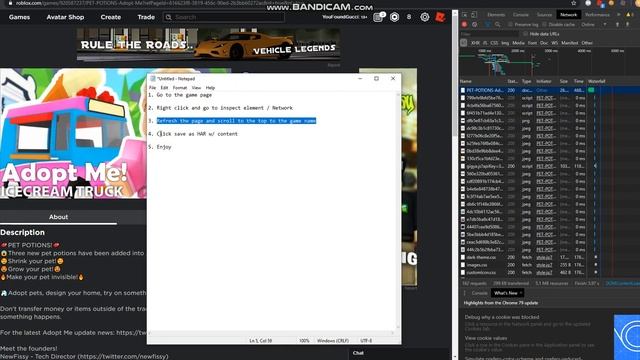Screen dimensions: 640x360
Task: Click the Adopt Me Icecream Truck thumbnail
Action: coord(73,133)
